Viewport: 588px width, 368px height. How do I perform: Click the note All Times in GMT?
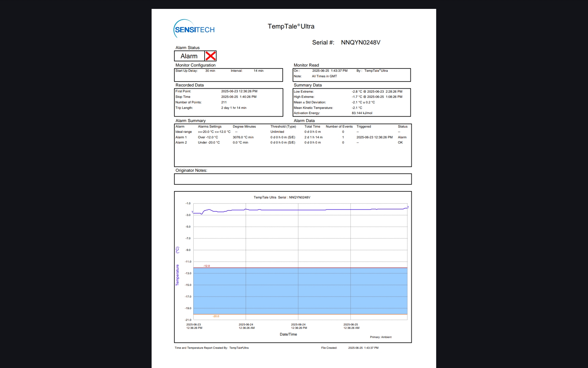(x=324, y=76)
